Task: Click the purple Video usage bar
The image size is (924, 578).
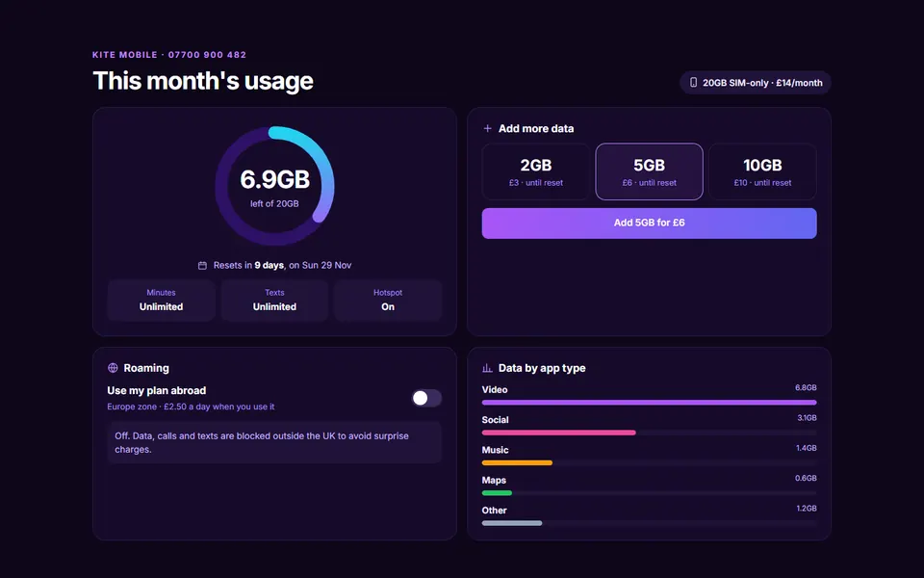Action: point(650,403)
